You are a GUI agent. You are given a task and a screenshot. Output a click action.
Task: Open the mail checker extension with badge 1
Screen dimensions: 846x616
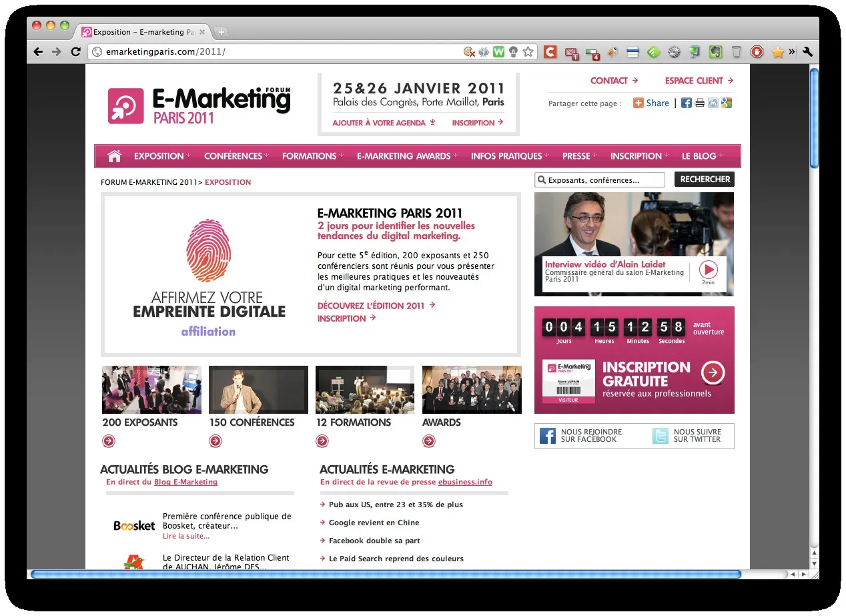pos(571,53)
